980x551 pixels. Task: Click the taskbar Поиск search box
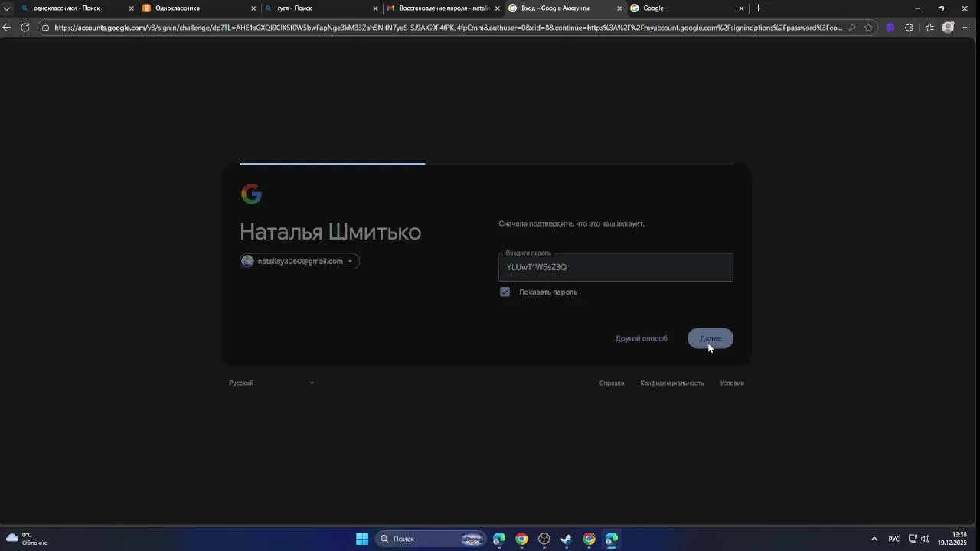(x=432, y=539)
